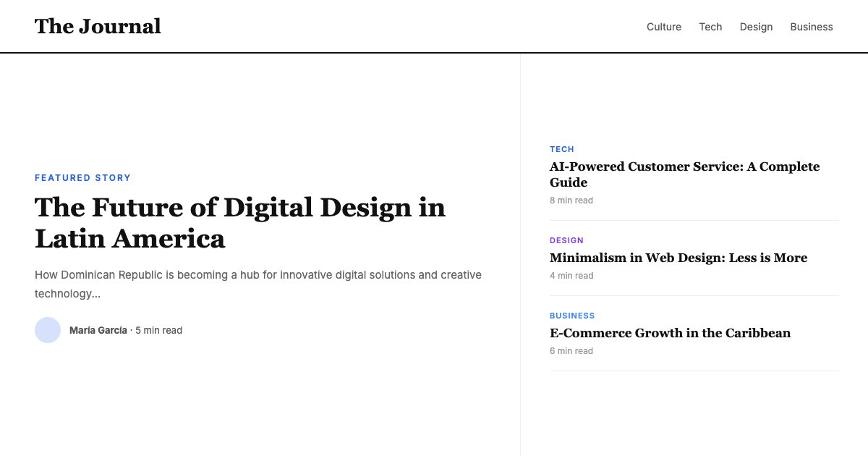Viewport: 868px width, 456px height.
Task: Open the Future of Digital Design article
Action: [240, 223]
